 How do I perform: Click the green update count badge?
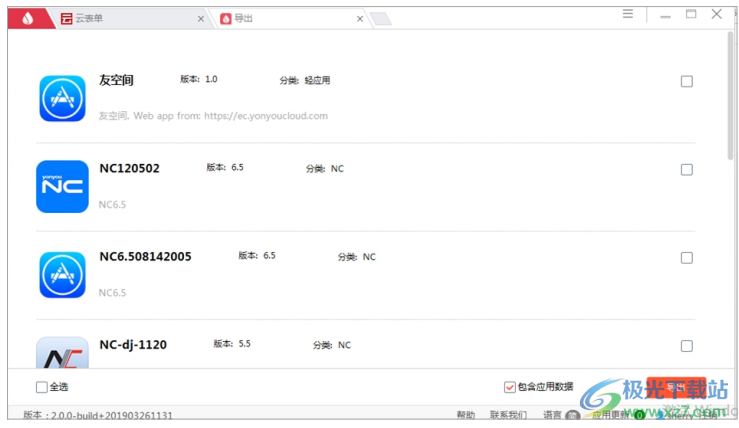640,415
